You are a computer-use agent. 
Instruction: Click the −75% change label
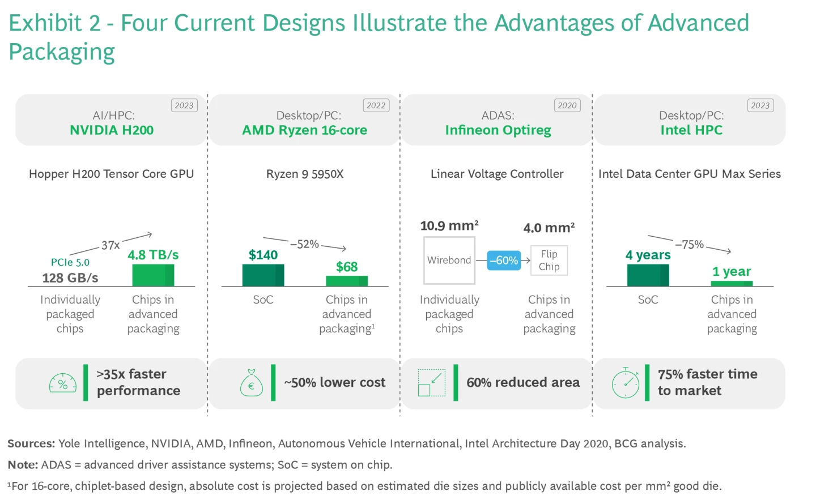pyautogui.click(x=690, y=245)
